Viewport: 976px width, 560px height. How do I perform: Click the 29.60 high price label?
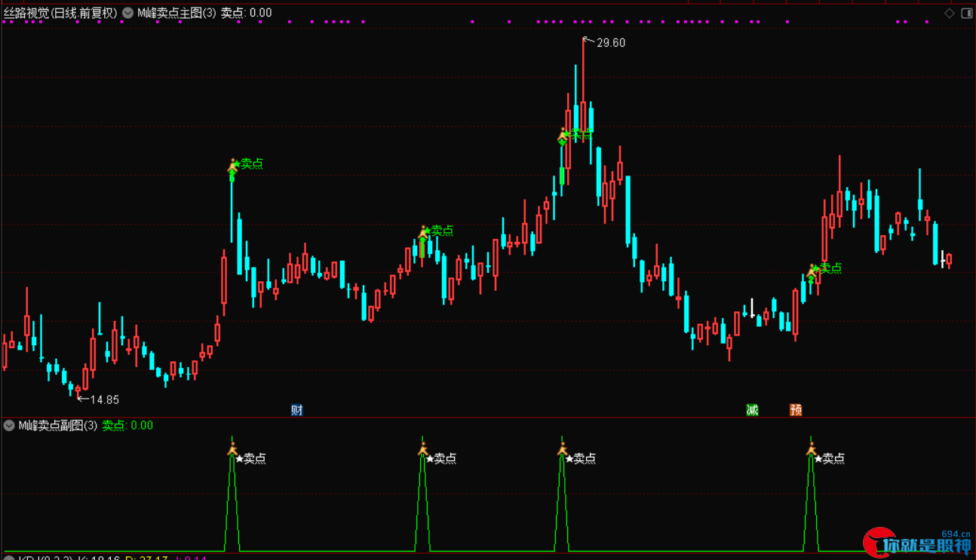coord(611,43)
